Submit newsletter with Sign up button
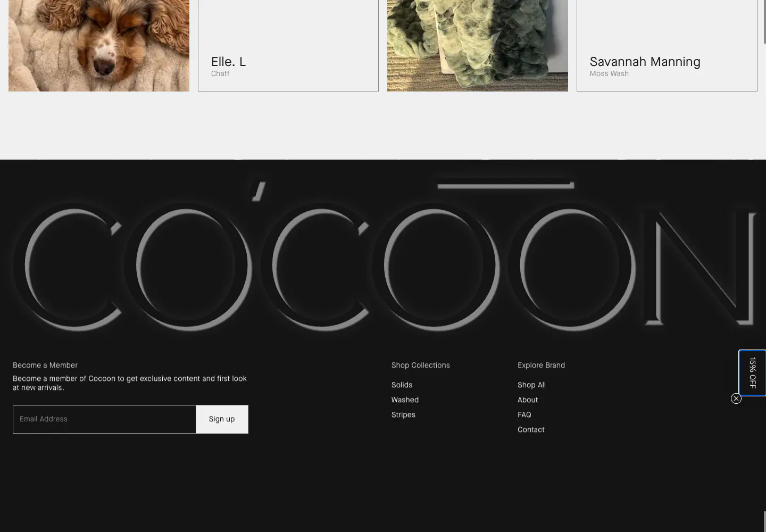The image size is (766, 532). pyautogui.click(x=222, y=419)
